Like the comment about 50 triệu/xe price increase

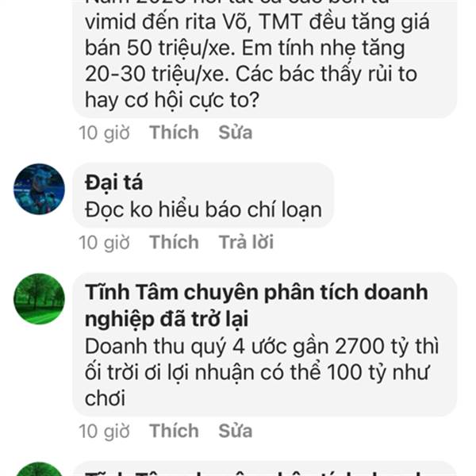point(174,132)
